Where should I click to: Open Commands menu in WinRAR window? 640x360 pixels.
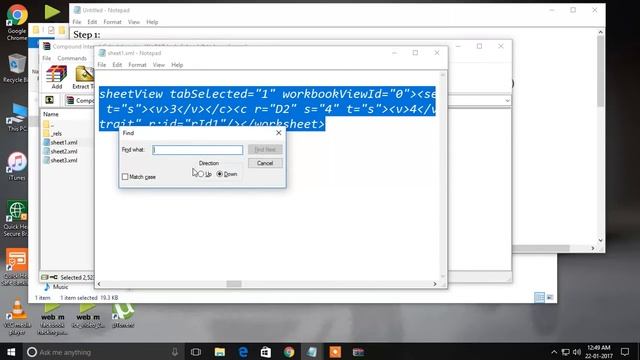(x=72, y=58)
